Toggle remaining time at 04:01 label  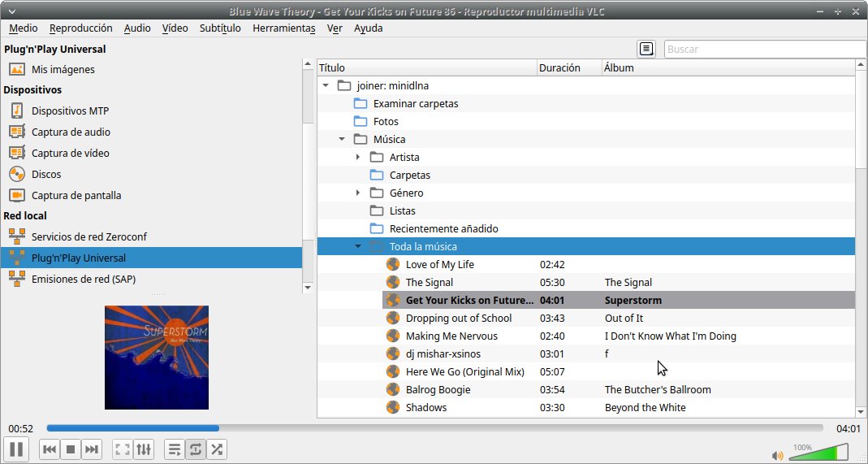(x=848, y=428)
